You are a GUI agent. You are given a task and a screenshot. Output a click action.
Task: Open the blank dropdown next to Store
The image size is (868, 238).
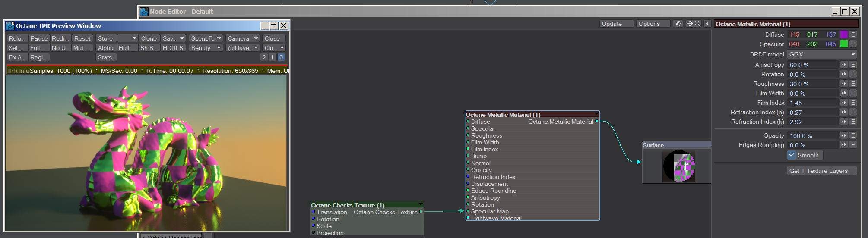(127, 38)
